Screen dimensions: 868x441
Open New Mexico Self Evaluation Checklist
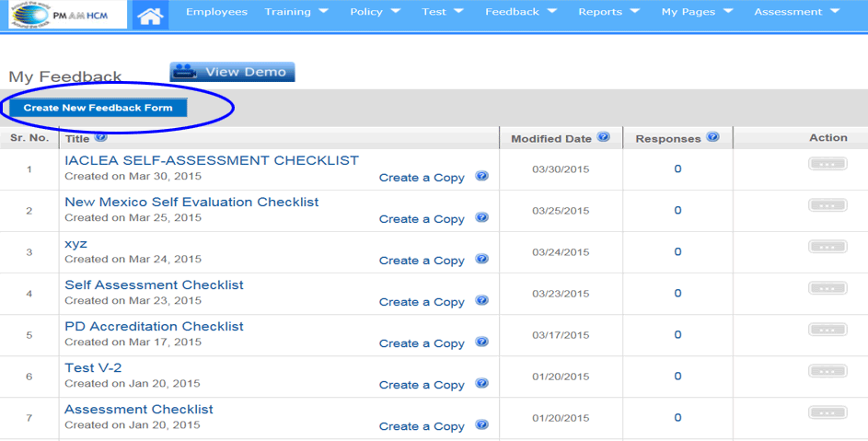click(191, 202)
